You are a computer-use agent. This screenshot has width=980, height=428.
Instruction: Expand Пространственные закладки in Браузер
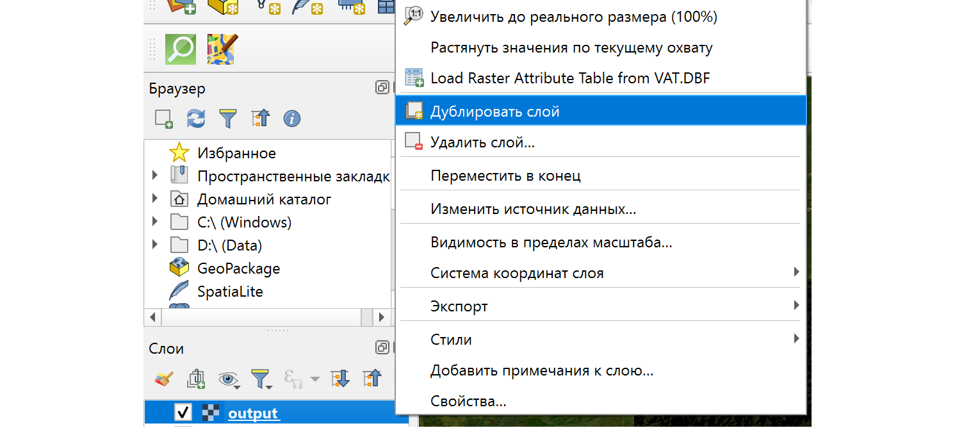[155, 176]
